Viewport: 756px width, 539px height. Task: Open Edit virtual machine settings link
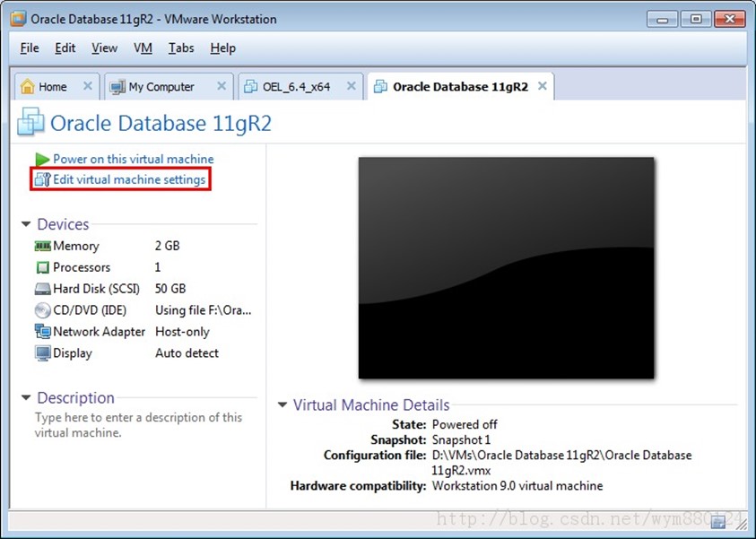129,179
